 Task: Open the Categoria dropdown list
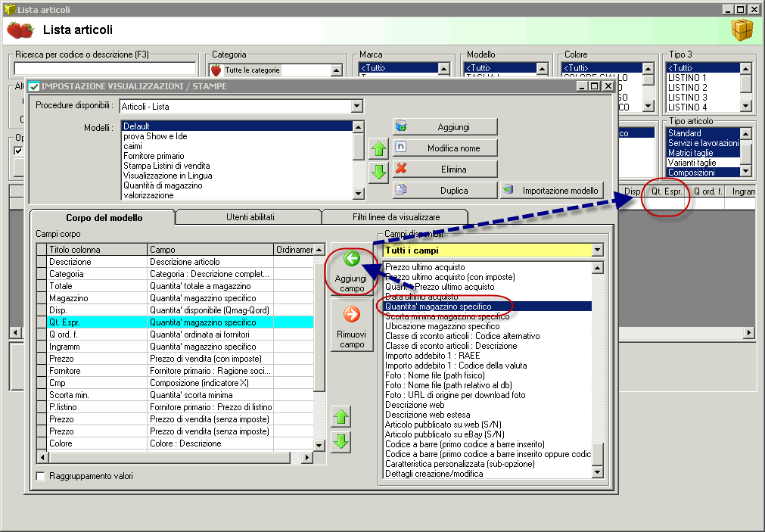pos(335,70)
